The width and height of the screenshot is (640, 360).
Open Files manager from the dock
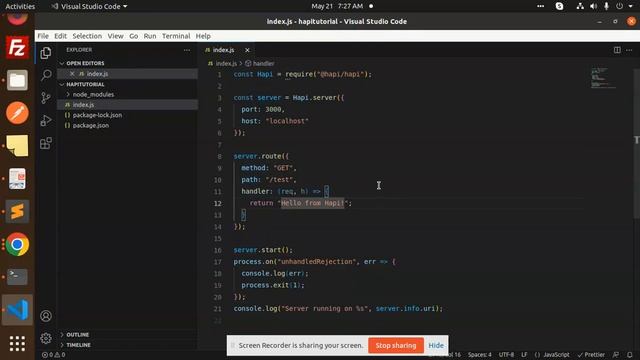(x=17, y=80)
